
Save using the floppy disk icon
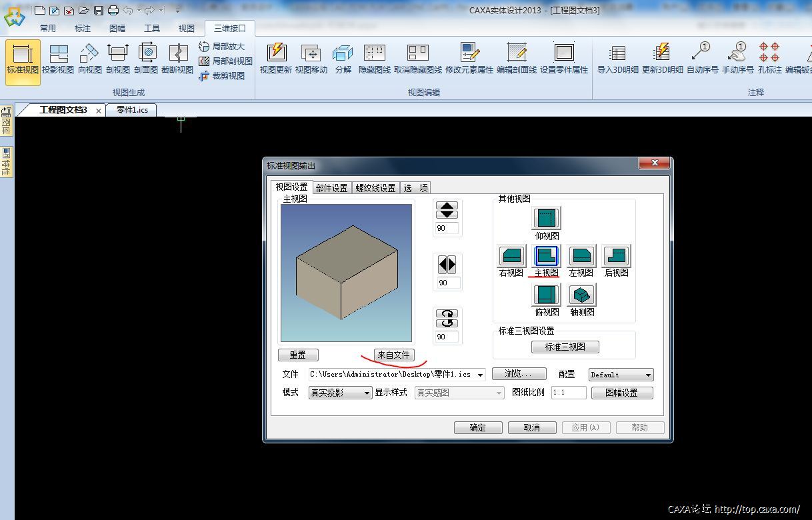point(99,10)
